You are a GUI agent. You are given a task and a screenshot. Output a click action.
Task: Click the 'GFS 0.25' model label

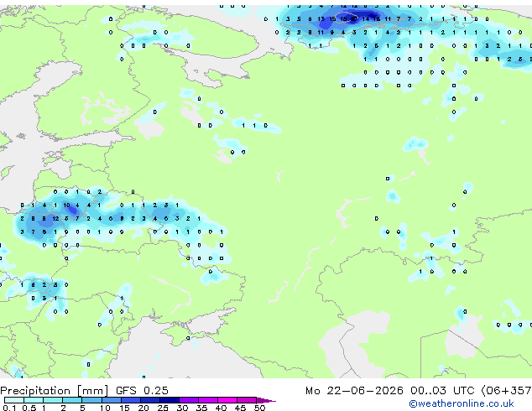coord(142,391)
